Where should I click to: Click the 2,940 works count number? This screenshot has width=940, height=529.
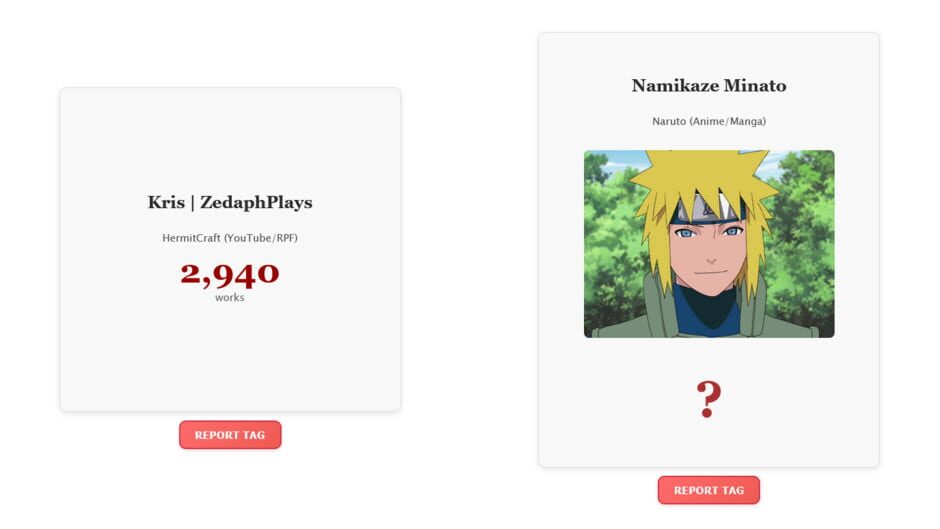(230, 274)
